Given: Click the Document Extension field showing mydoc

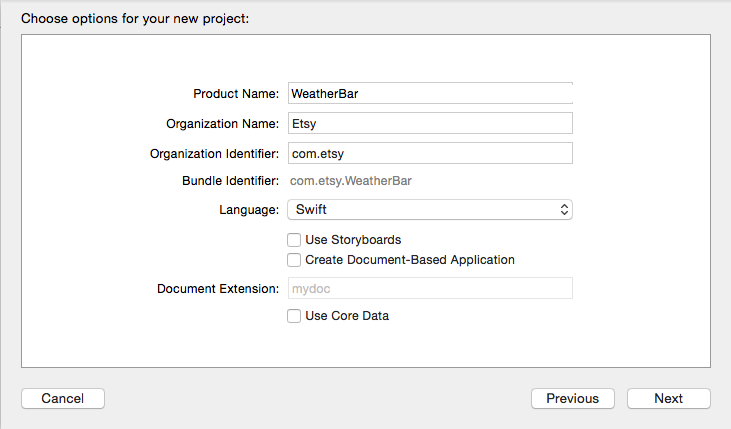Looking at the screenshot, I should pos(429,288).
